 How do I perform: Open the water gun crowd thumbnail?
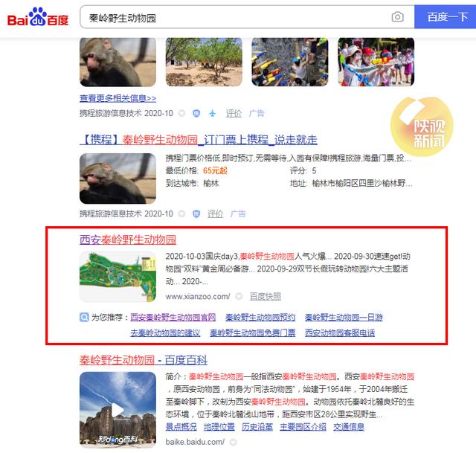pos(290,62)
